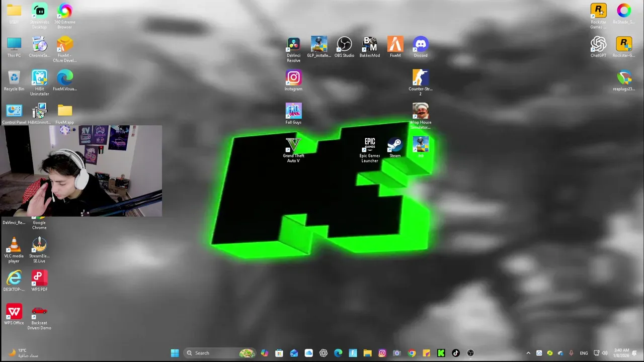Switch to OBS Studio in the taskbar
644x362 pixels.
[470, 353]
